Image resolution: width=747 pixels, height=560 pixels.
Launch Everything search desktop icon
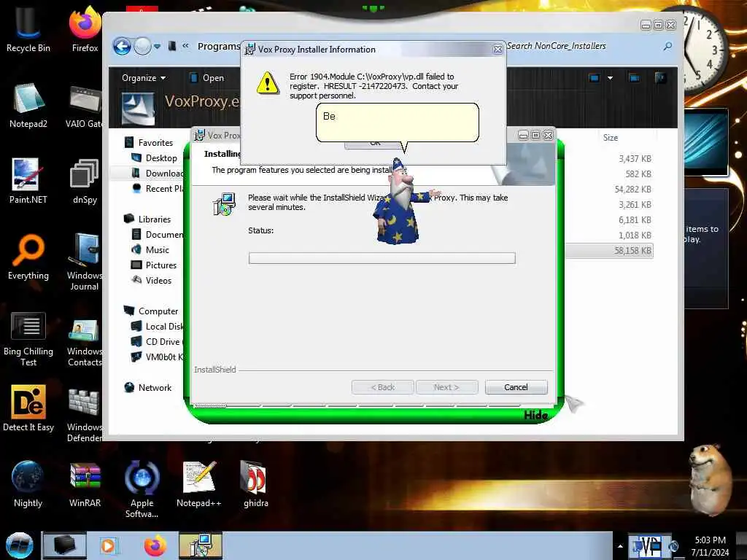(x=28, y=257)
